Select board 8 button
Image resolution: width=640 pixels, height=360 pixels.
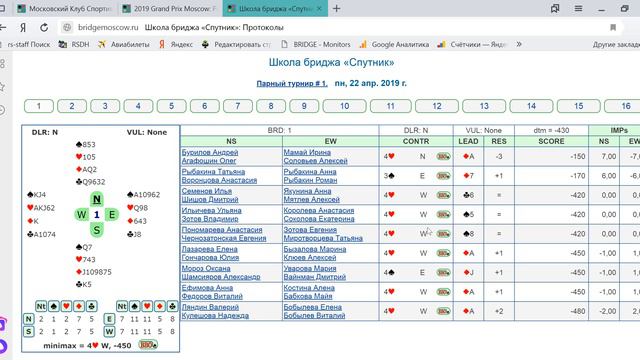271,106
